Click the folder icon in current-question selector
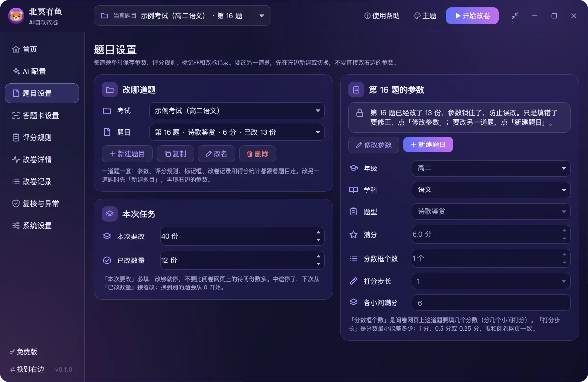The height and width of the screenshot is (382, 588). pyautogui.click(x=104, y=16)
